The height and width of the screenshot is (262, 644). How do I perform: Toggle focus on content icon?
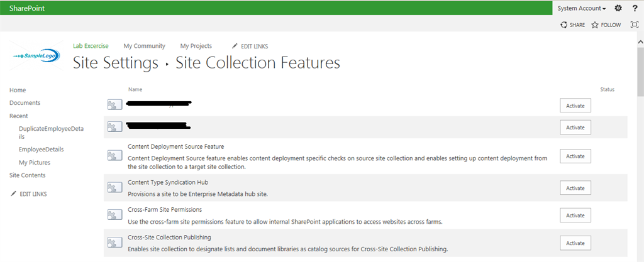tap(634, 25)
